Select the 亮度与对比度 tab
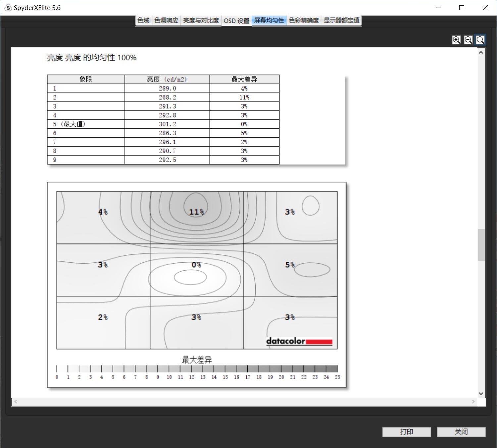The image size is (497, 448). tap(201, 21)
